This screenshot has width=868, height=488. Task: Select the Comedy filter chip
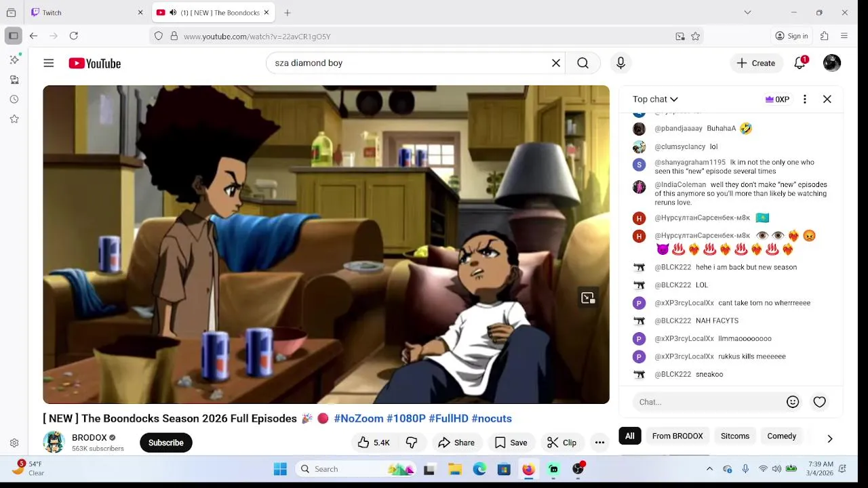coord(782,436)
